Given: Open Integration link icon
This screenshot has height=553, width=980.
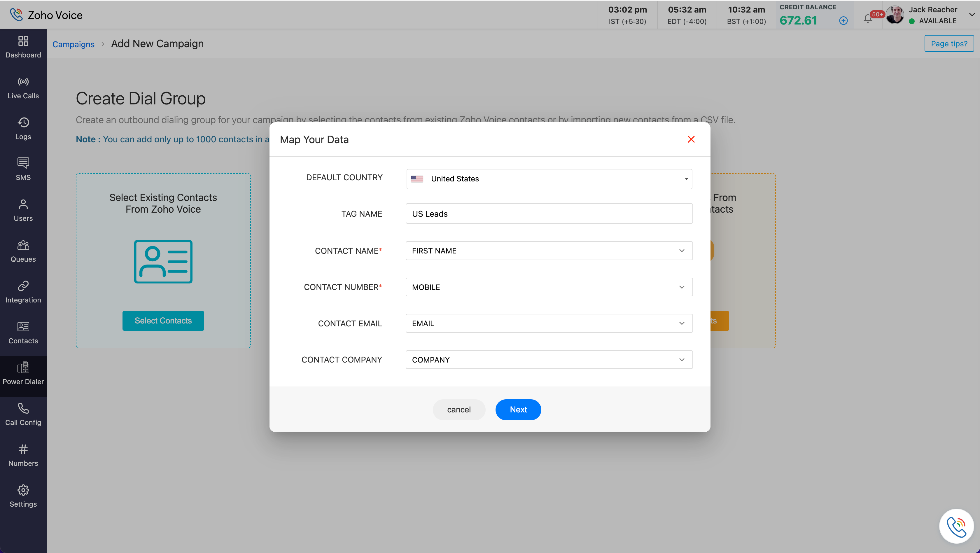Looking at the screenshot, I should (23, 286).
